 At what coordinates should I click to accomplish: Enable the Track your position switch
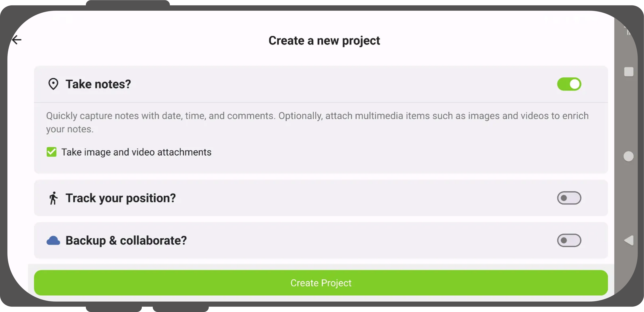click(x=569, y=198)
